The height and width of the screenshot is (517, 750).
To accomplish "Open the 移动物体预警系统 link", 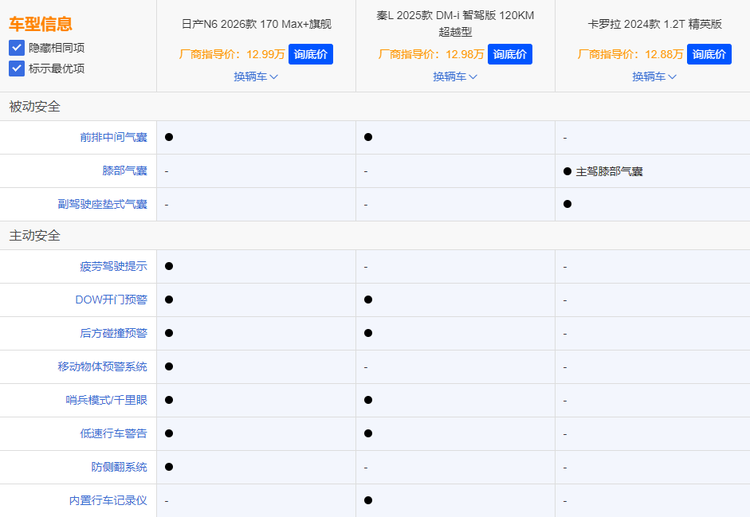I will pyautogui.click(x=102, y=367).
